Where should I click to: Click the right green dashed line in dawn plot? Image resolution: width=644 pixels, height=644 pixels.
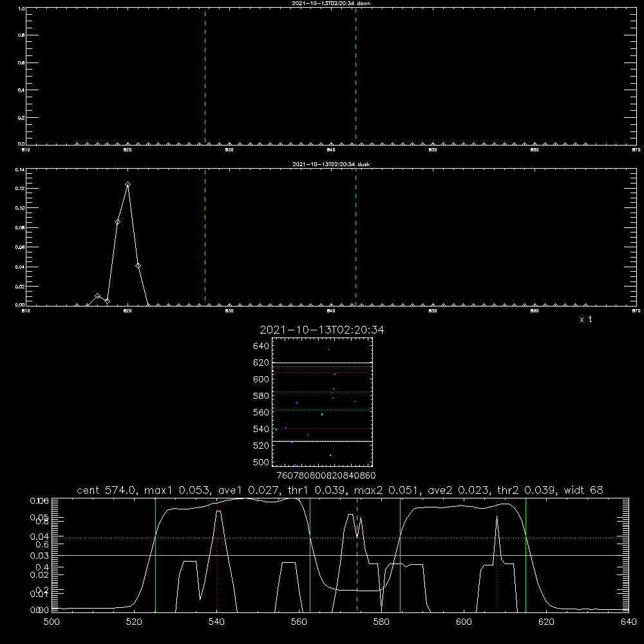pyautogui.click(x=355, y=77)
